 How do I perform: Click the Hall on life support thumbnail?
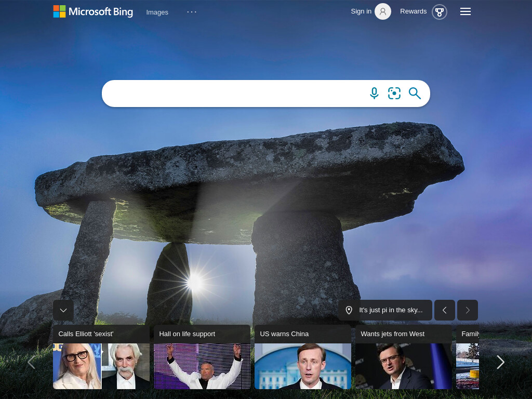tap(202, 366)
